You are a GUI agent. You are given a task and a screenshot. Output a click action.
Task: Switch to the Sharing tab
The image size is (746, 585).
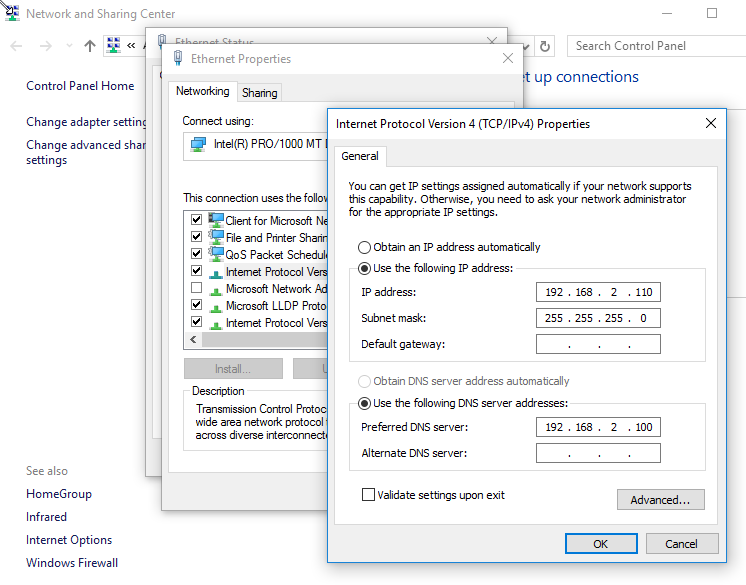[x=260, y=93]
